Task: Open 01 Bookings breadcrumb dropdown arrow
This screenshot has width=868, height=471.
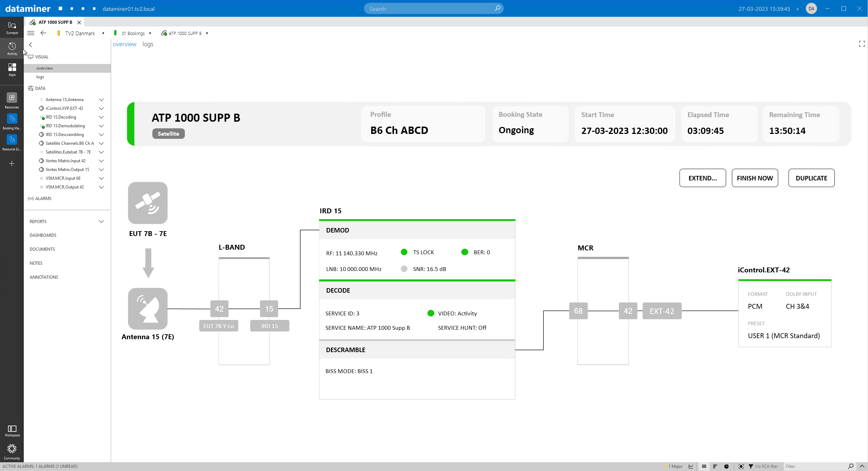Action: [x=150, y=33]
